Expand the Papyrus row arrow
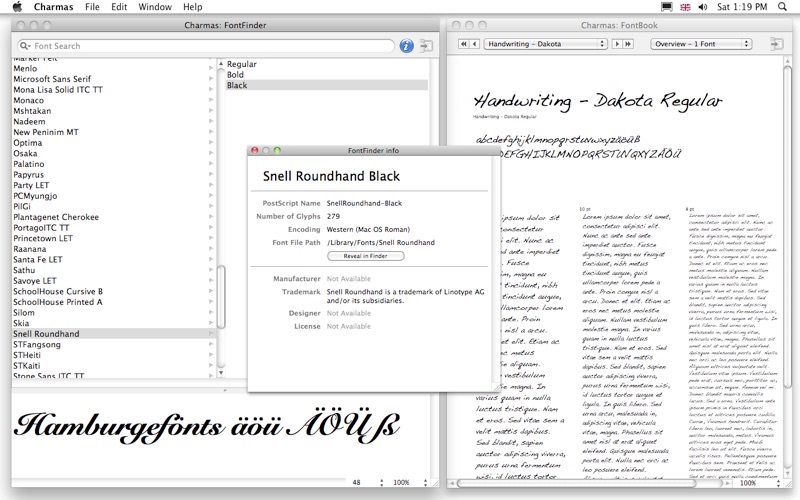The image size is (800, 500). (211, 174)
